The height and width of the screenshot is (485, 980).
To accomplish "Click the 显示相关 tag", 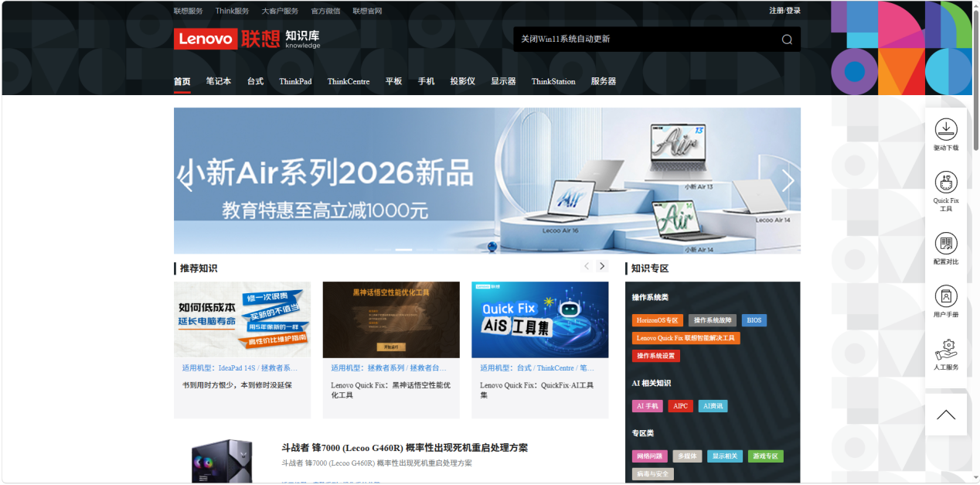I will coord(725,456).
